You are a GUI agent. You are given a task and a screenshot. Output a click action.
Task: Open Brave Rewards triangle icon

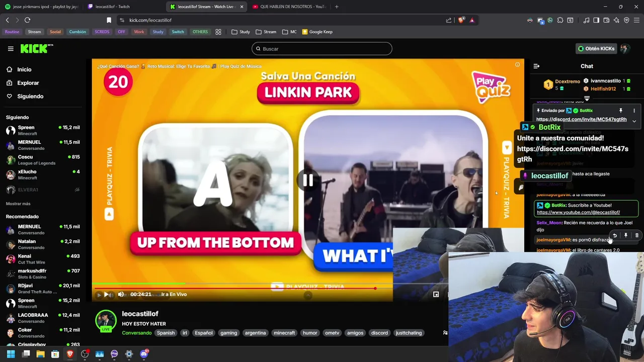472,20
